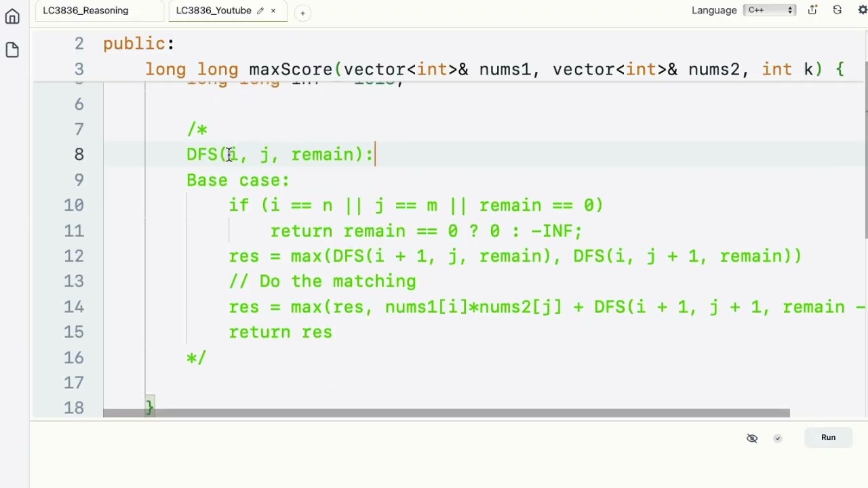
Task: Click line number 12 in the gutter
Action: tap(74, 256)
